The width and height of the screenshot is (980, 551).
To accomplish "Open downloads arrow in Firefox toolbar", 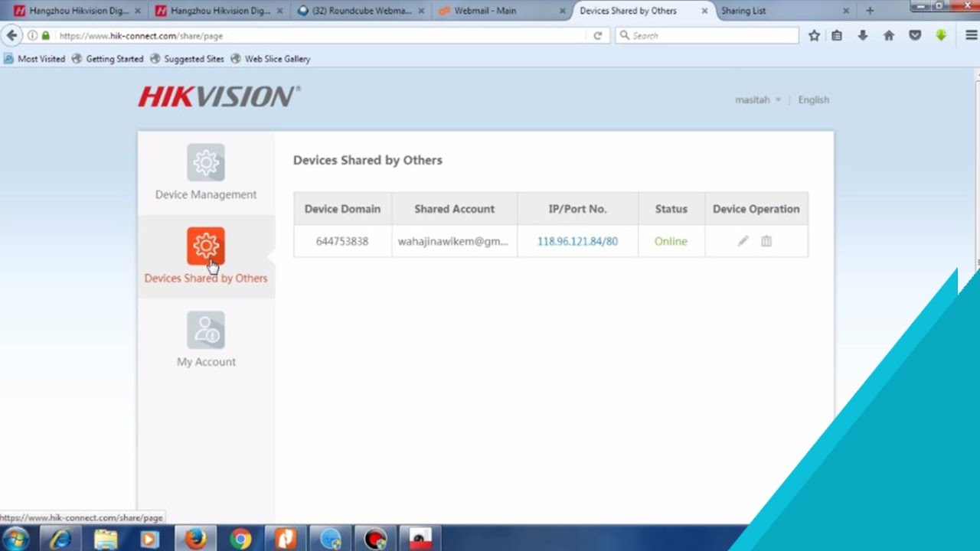I will click(863, 35).
